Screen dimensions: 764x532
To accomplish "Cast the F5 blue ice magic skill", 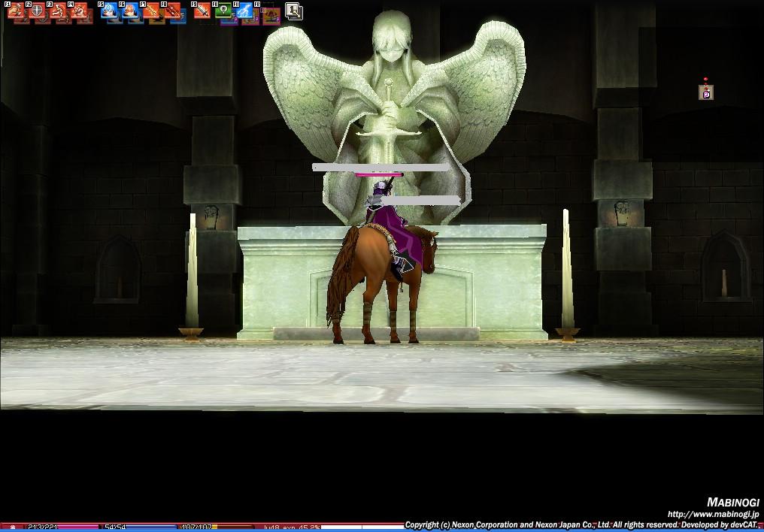I will pyautogui.click(x=108, y=10).
